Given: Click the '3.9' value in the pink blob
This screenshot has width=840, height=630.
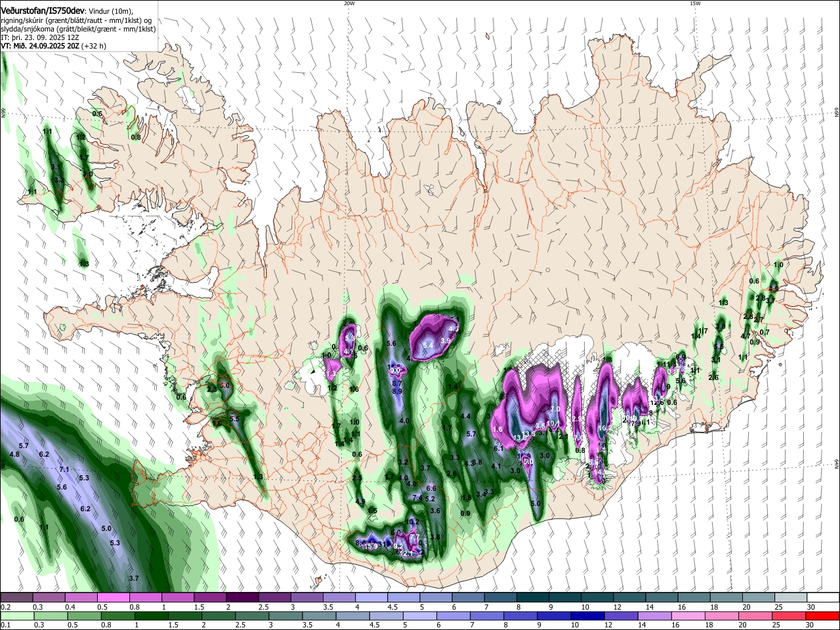Looking at the screenshot, I should tap(445, 341).
